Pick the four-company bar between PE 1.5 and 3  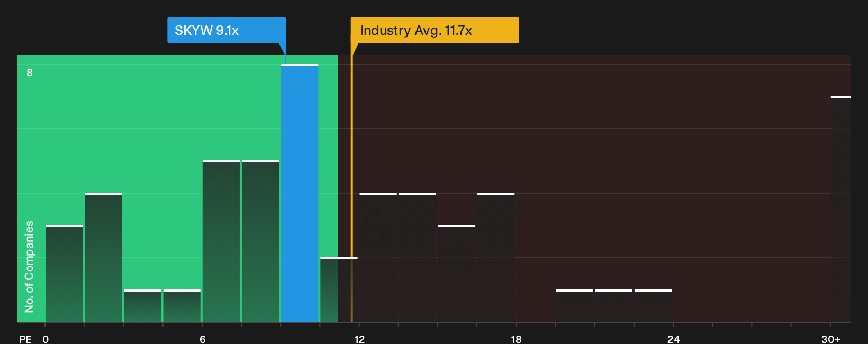pyautogui.click(x=103, y=257)
